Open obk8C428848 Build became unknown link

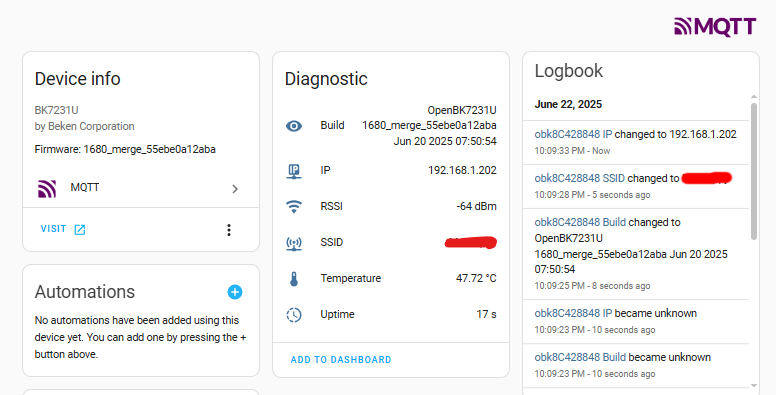coord(580,357)
